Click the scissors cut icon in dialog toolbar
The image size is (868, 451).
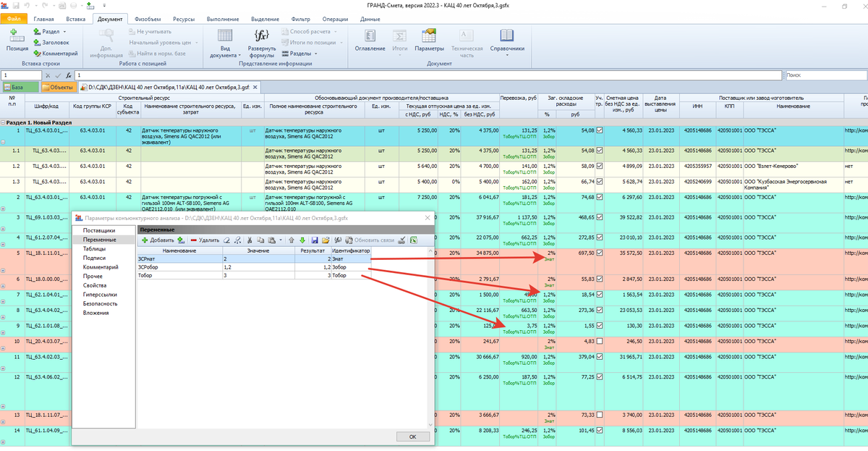pyautogui.click(x=249, y=240)
